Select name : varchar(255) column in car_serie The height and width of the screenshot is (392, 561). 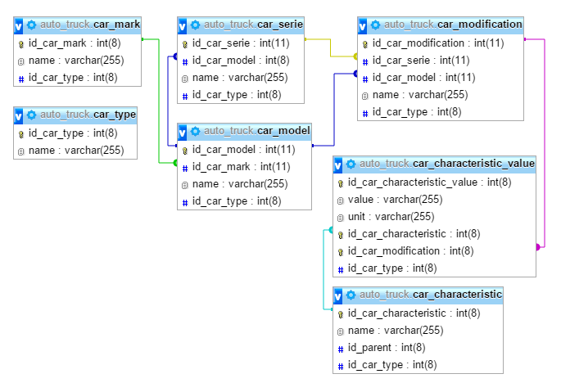[241, 78]
